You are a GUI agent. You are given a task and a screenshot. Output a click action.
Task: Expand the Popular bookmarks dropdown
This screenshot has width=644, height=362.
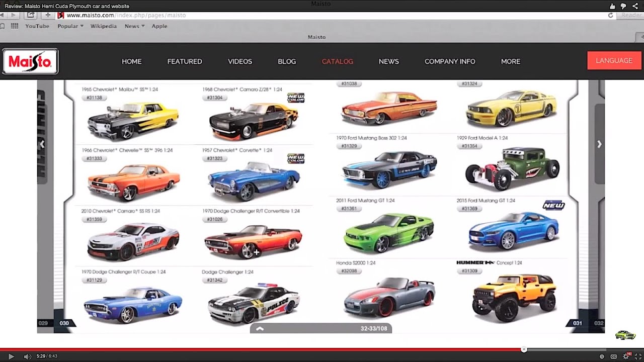click(70, 26)
